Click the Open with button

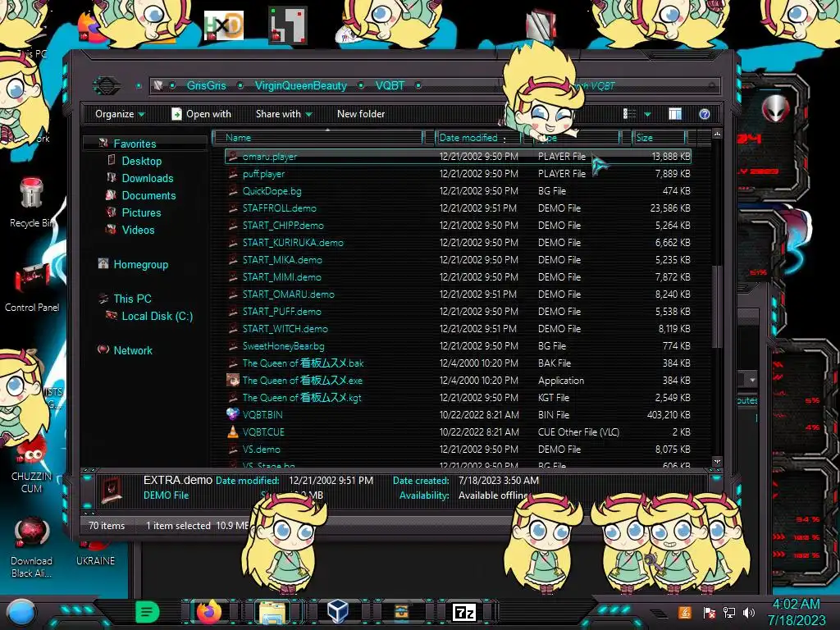coord(202,114)
